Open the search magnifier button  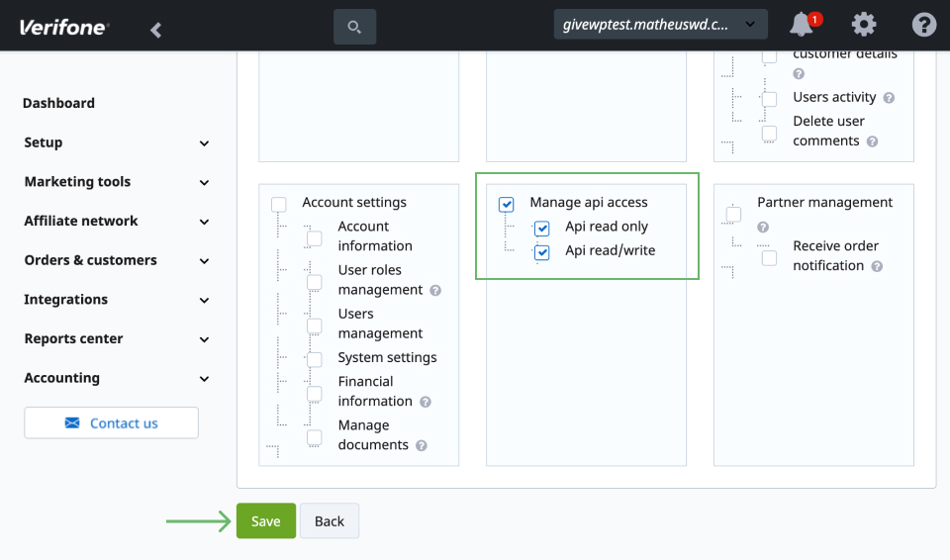point(354,27)
